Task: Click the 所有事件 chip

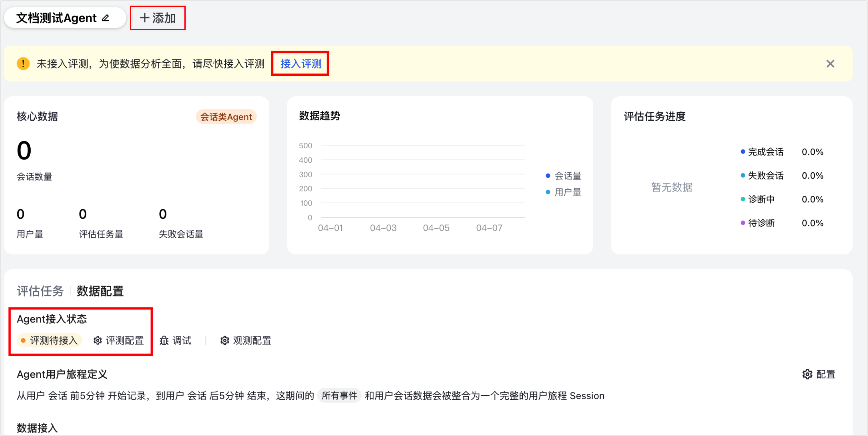Action: tap(339, 396)
